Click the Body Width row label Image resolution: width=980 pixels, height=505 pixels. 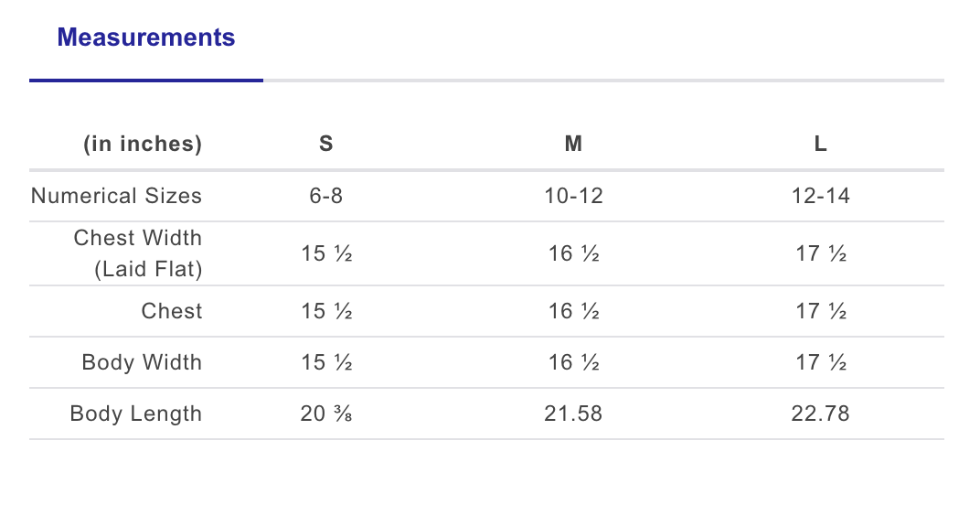(x=142, y=362)
